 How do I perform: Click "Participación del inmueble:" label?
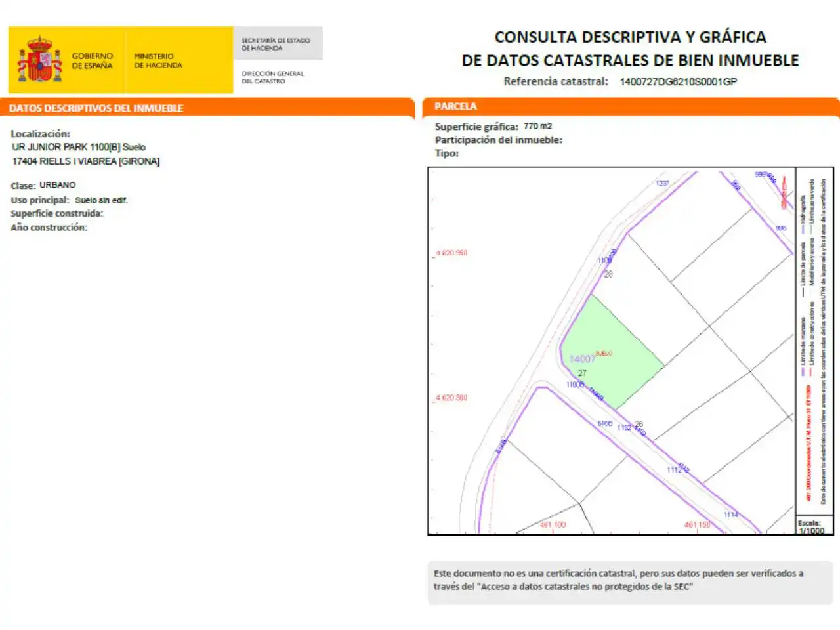(499, 140)
